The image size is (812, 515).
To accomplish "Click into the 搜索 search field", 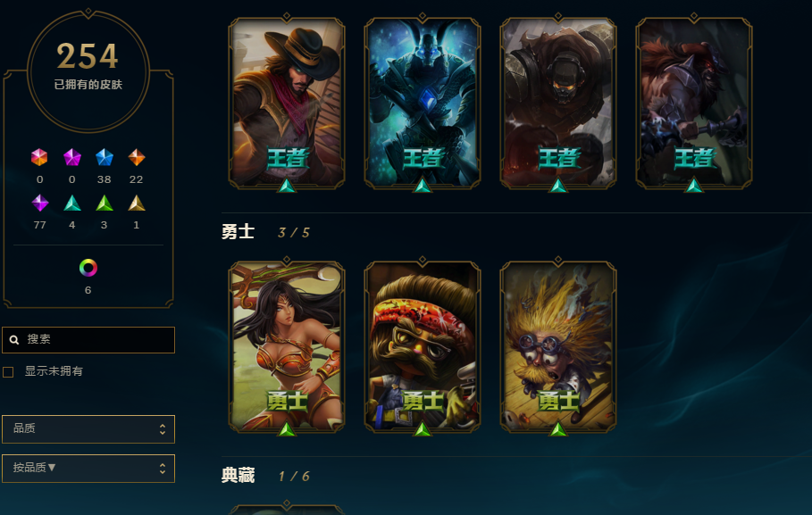I will (88, 340).
